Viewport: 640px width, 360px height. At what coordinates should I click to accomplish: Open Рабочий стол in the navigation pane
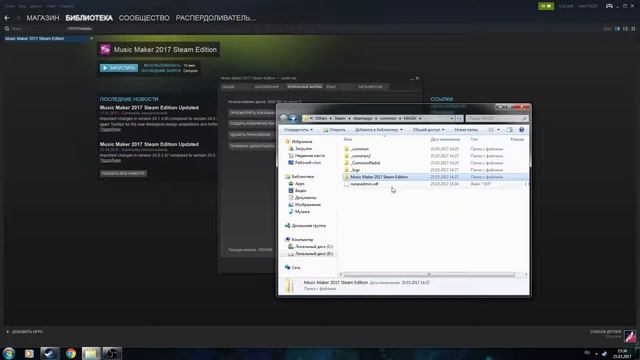point(307,163)
